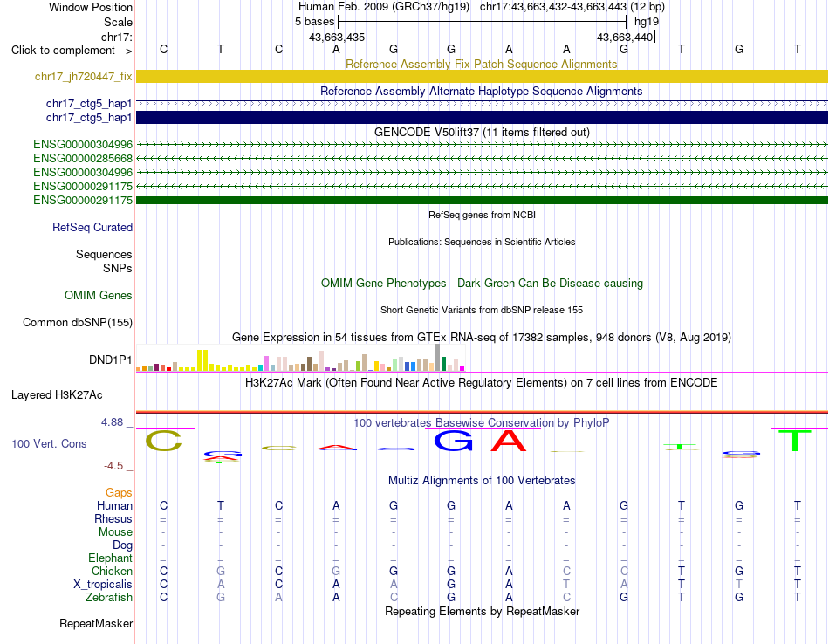Click the 4.88 PhyloP upper scale value
The height and width of the screenshot is (644, 829).
click(112, 422)
